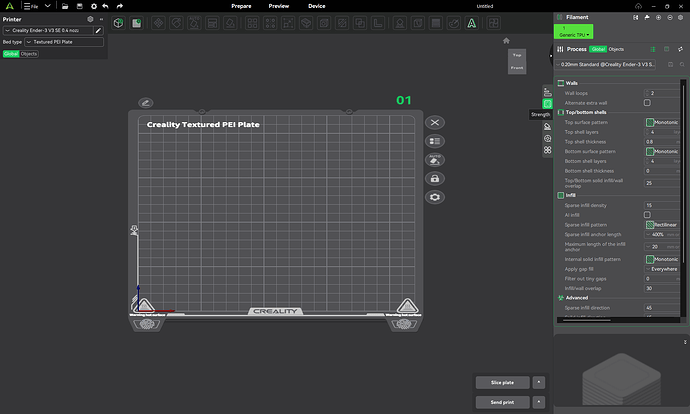Click the Strength settings tab icon
Viewport: 690px width, 414px height.
(x=547, y=104)
